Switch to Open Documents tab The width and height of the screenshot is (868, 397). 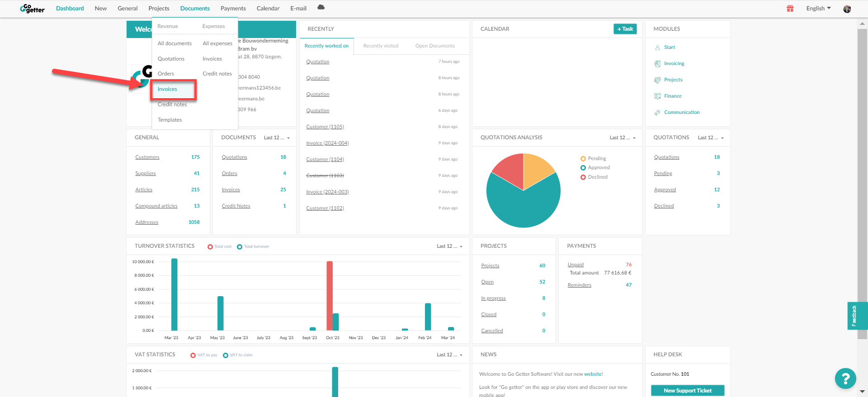point(435,46)
